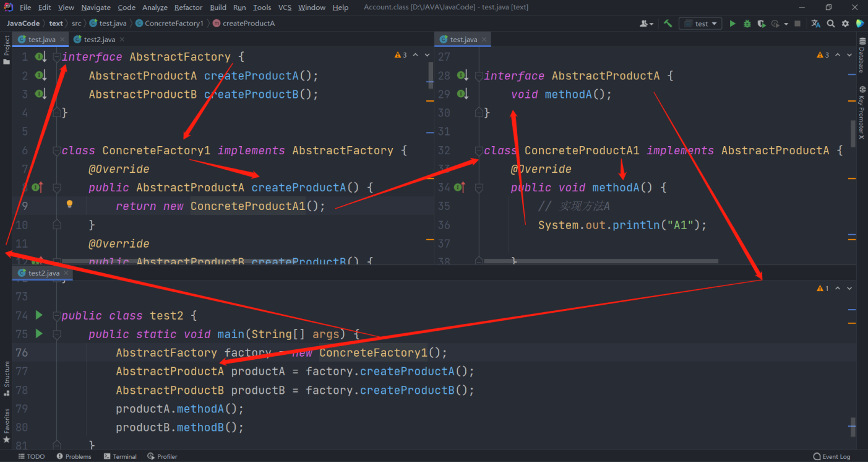
Task: Close the test2.java tab in bottom editor
Action: click(66, 272)
